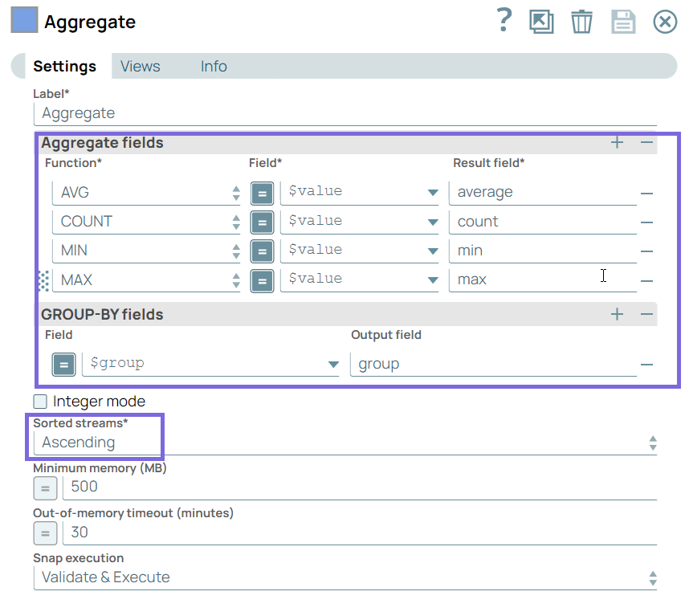Image resolution: width=689 pixels, height=616 pixels.
Task: Click the trash can delete icon
Action: coord(581,22)
